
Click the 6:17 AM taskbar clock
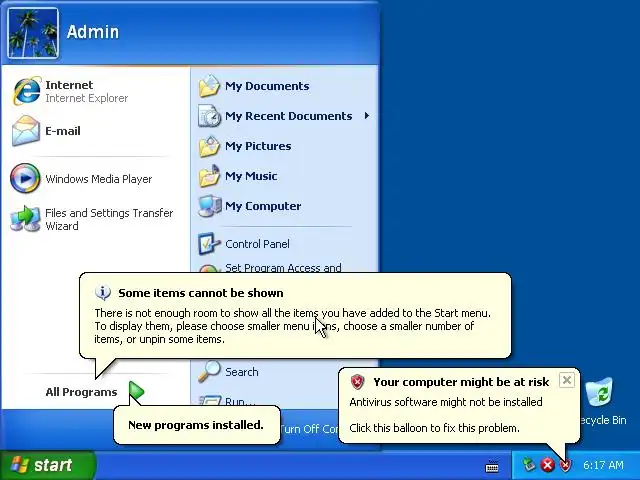pos(603,465)
